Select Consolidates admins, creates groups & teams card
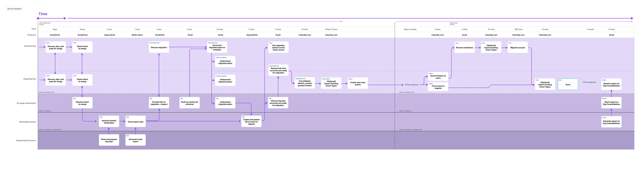 tap(305, 83)
